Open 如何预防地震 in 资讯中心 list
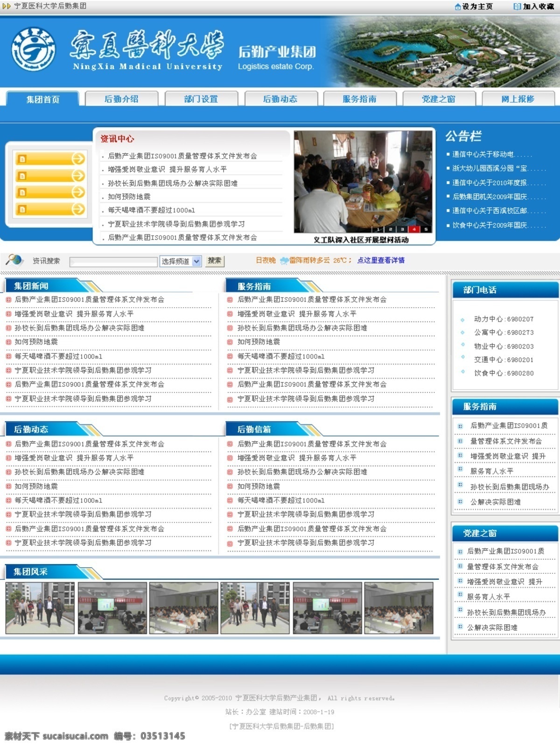 tap(129, 197)
